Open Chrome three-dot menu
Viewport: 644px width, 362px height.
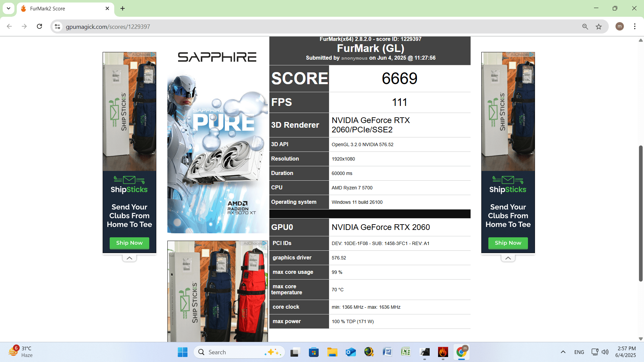(x=635, y=26)
